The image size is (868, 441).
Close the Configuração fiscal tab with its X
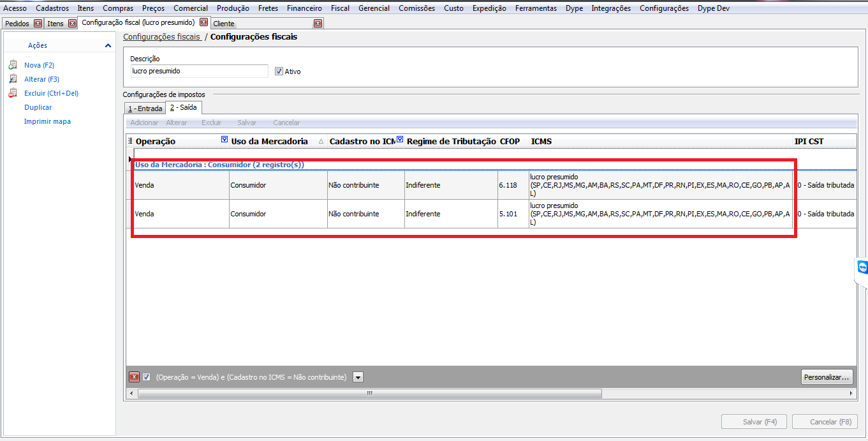pos(203,23)
